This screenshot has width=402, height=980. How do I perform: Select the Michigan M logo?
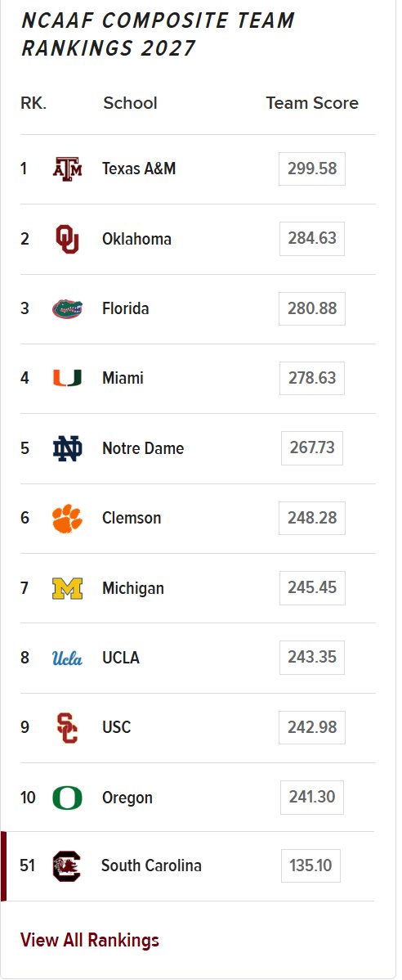click(x=68, y=588)
